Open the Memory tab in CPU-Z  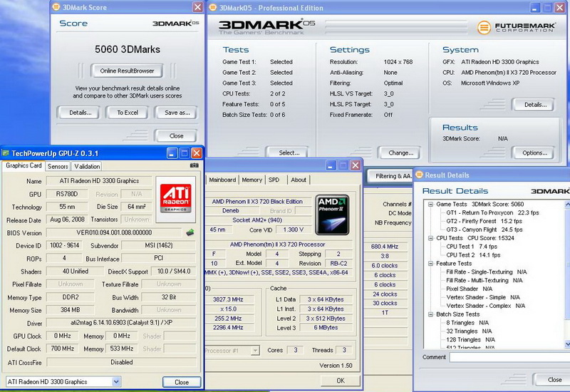point(252,180)
